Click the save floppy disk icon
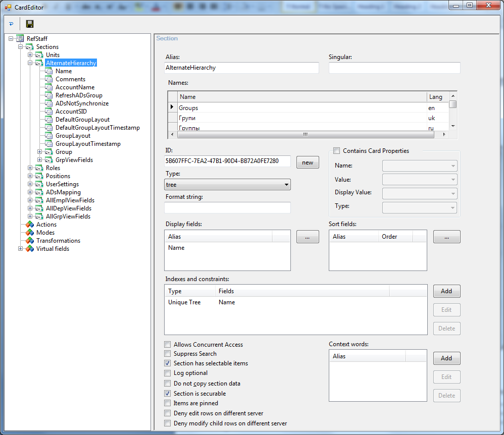The image size is (504, 435). point(30,24)
